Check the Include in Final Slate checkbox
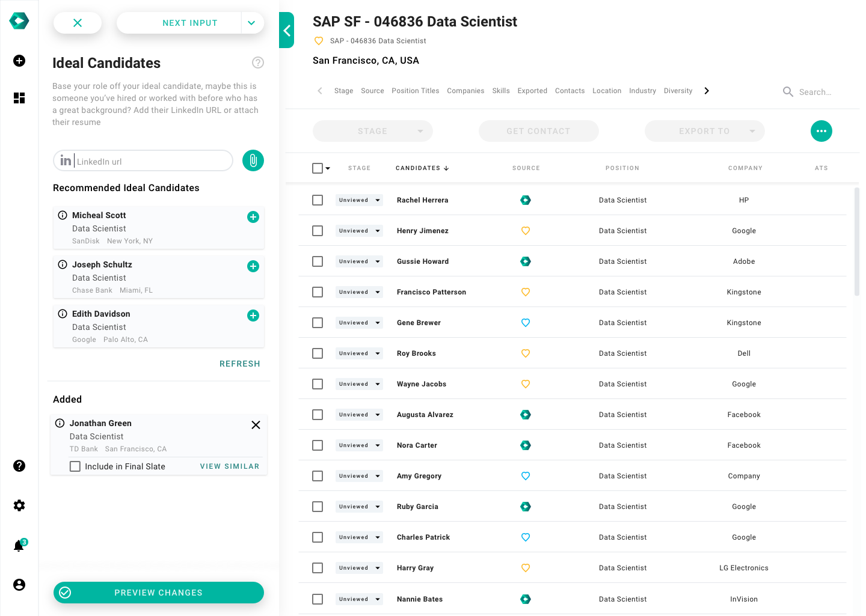Viewport: 866px width, 616px height. [x=75, y=466]
